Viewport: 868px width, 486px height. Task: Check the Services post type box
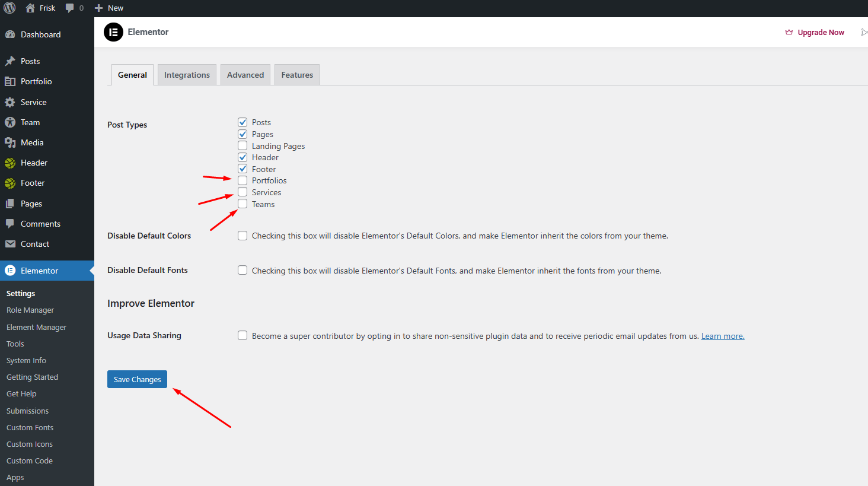(x=242, y=192)
